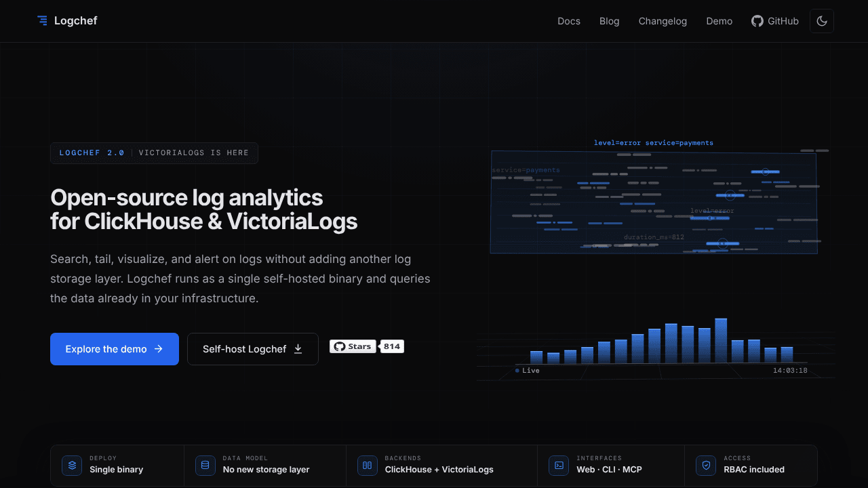Click the database icon for No new storage layer
The width and height of the screenshot is (868, 488).
(x=205, y=466)
